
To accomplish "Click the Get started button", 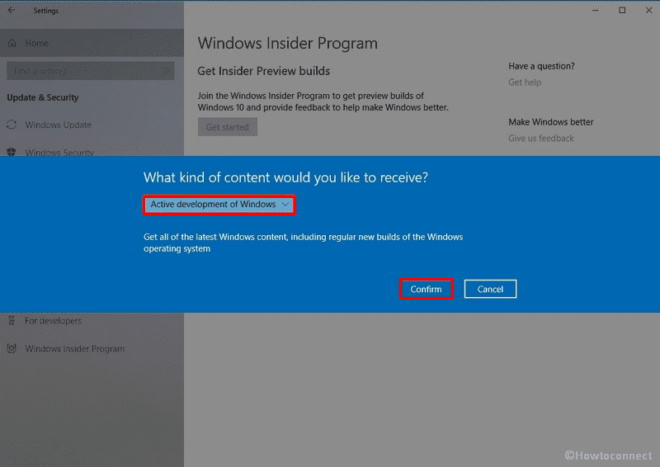I will tap(227, 127).
